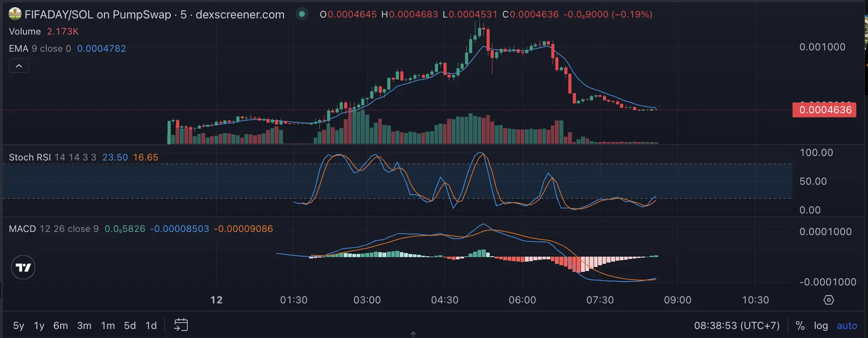Click the green market status dot
This screenshot has width=868, height=338.
(302, 14)
